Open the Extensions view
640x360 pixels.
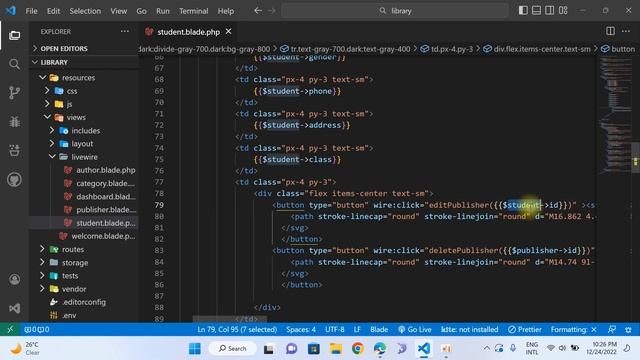(x=14, y=150)
